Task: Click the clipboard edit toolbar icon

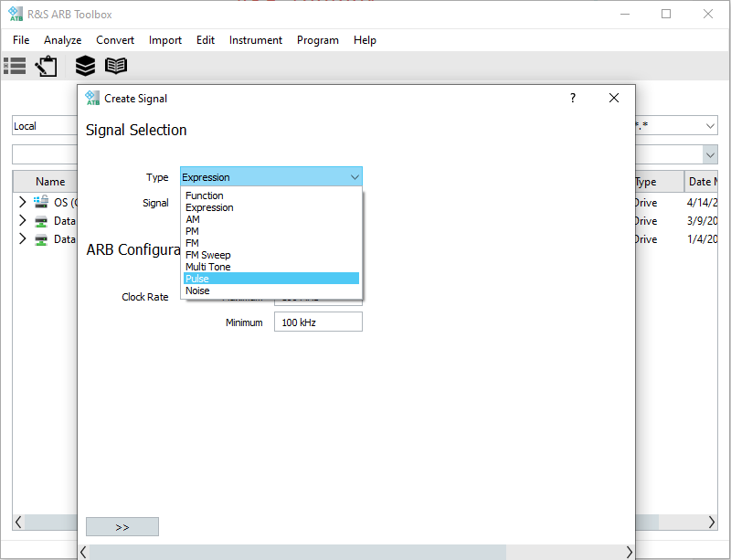Action: point(47,66)
